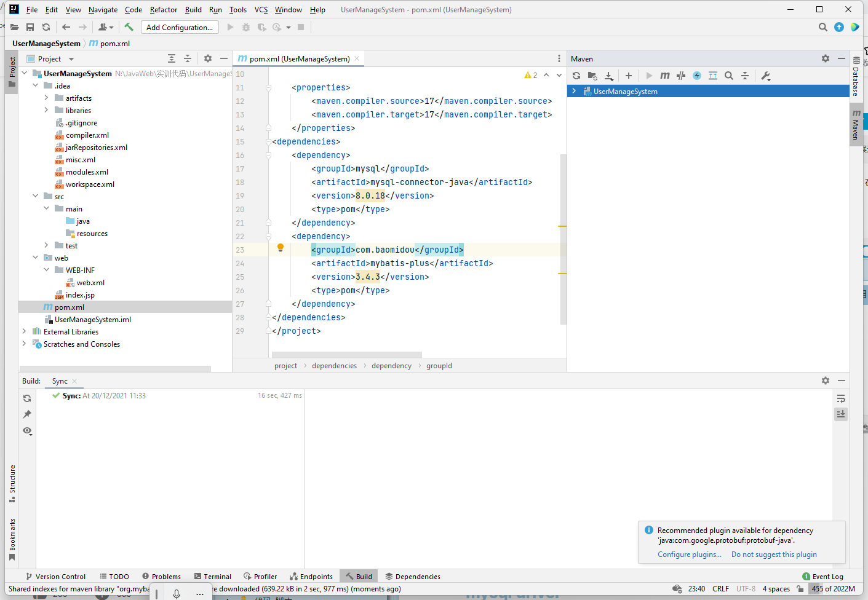Click Configure plugins link
The width and height of the screenshot is (868, 600).
(x=690, y=555)
